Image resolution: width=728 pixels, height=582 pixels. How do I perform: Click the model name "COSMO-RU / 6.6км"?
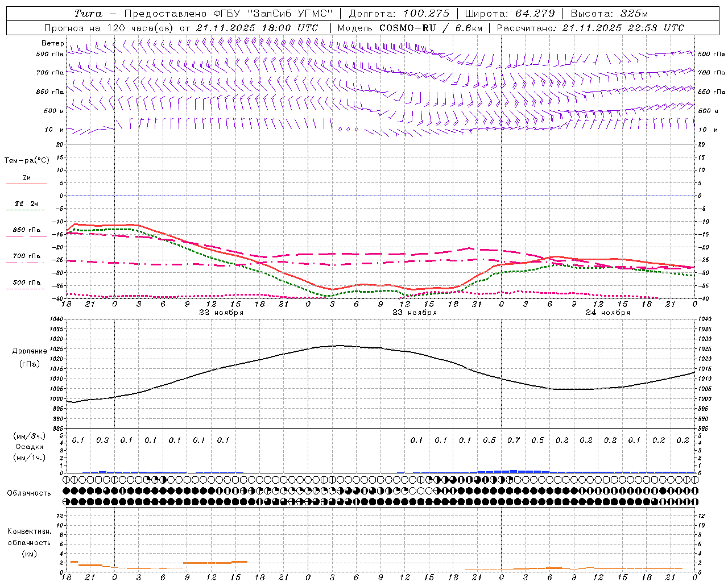tap(431, 28)
